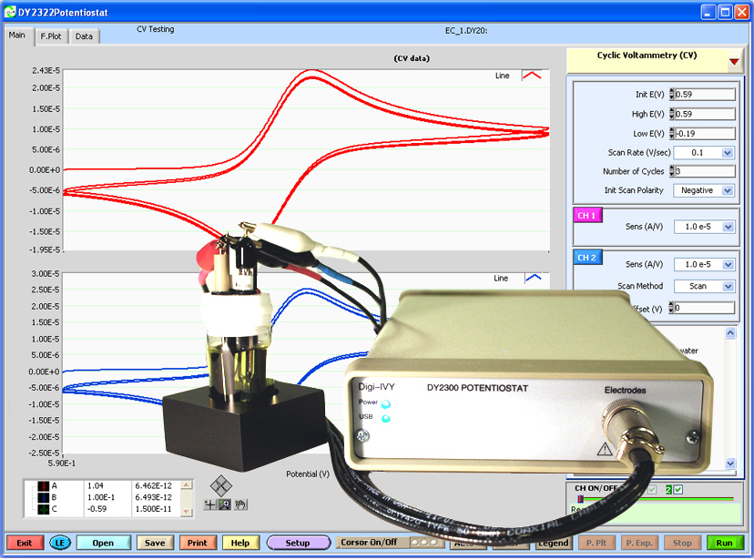
Task: Click the P. Plt button
Action: coord(596,544)
